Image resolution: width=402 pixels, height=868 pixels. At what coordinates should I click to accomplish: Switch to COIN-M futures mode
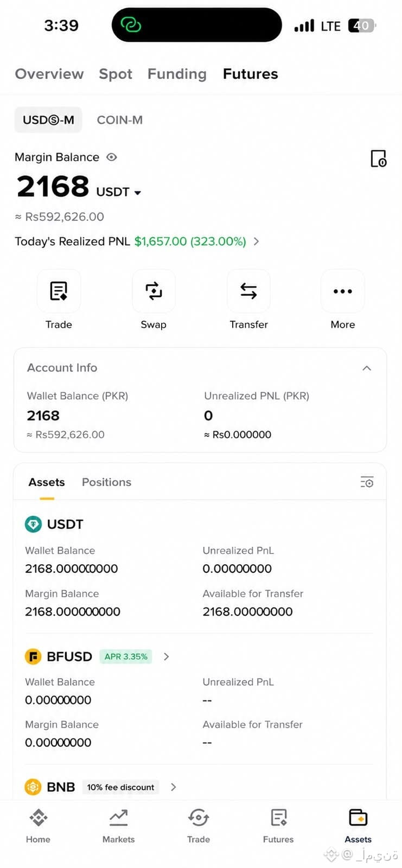click(120, 120)
